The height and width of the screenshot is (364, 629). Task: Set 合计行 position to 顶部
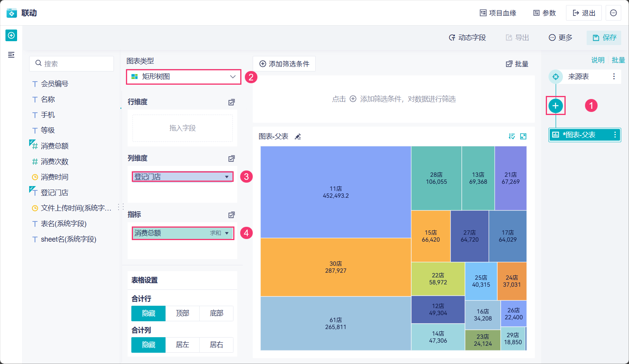click(x=182, y=313)
